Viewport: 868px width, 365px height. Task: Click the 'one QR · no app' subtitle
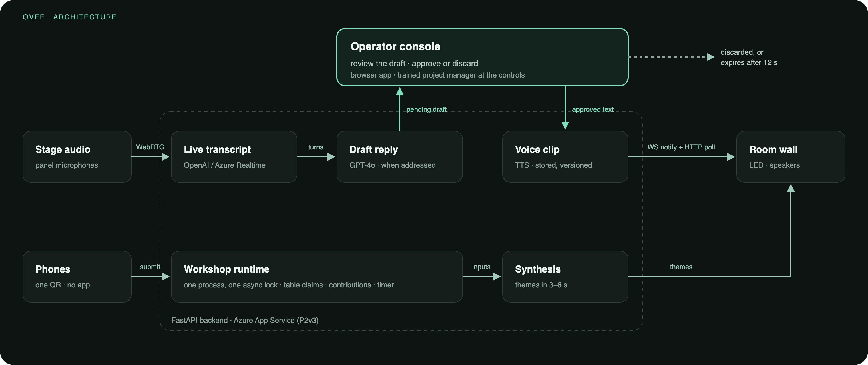pos(62,285)
